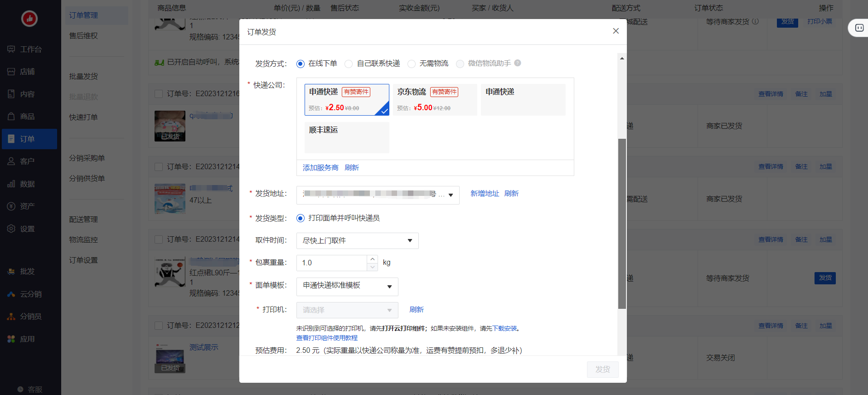Open 订单设置 menu item
This screenshot has height=395, width=868.
(83, 260)
